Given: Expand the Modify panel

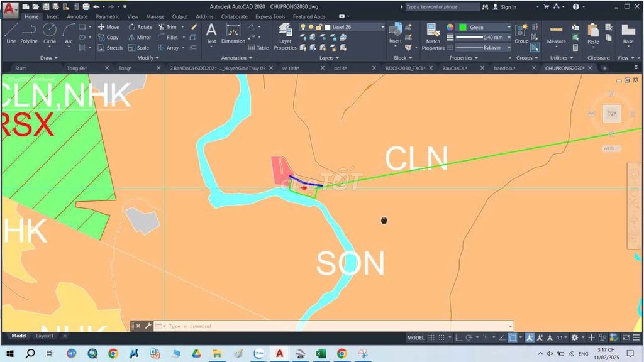Looking at the screenshot, I should point(148,58).
